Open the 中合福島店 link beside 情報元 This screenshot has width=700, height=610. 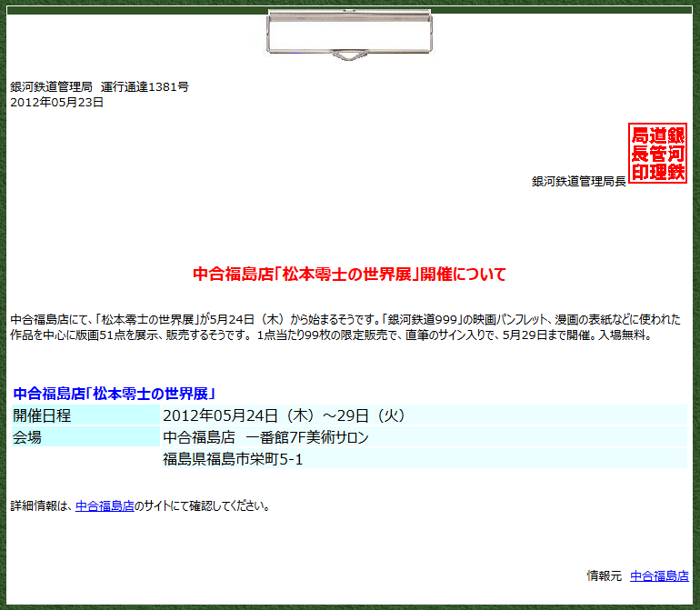tap(659, 576)
